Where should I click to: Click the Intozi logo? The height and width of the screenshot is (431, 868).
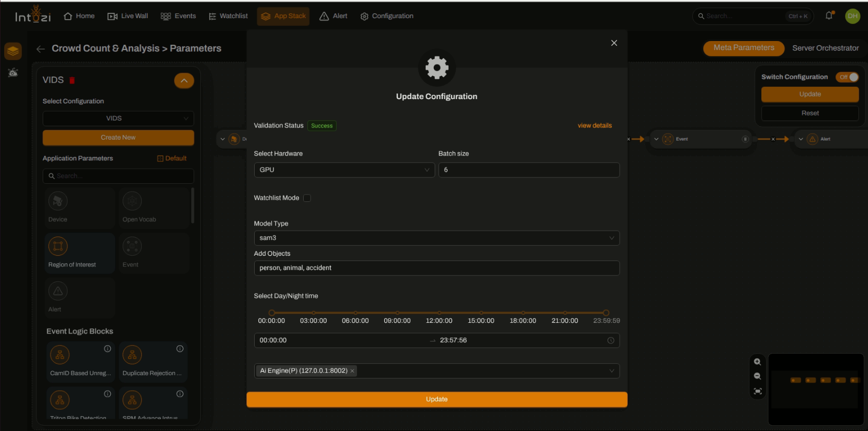[x=33, y=15]
